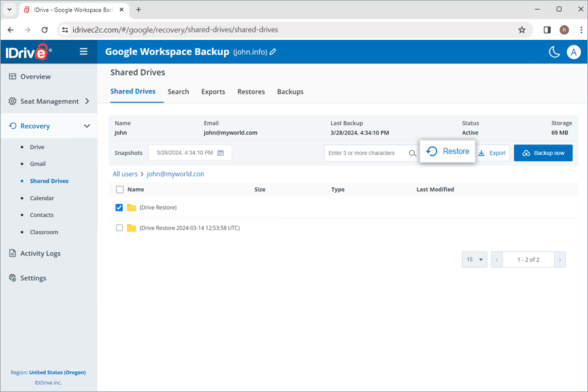The height and width of the screenshot is (392, 588).
Task: Switch to the Exports tab
Action: click(213, 91)
